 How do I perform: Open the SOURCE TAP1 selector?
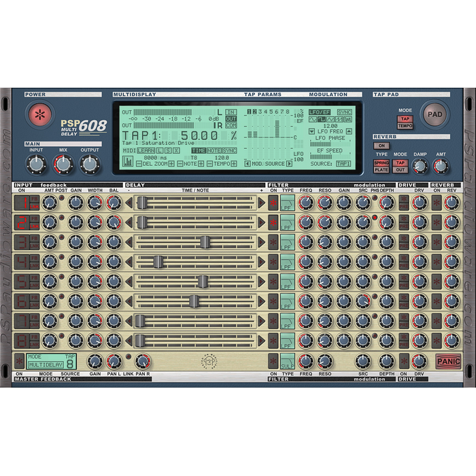[x=343, y=163]
